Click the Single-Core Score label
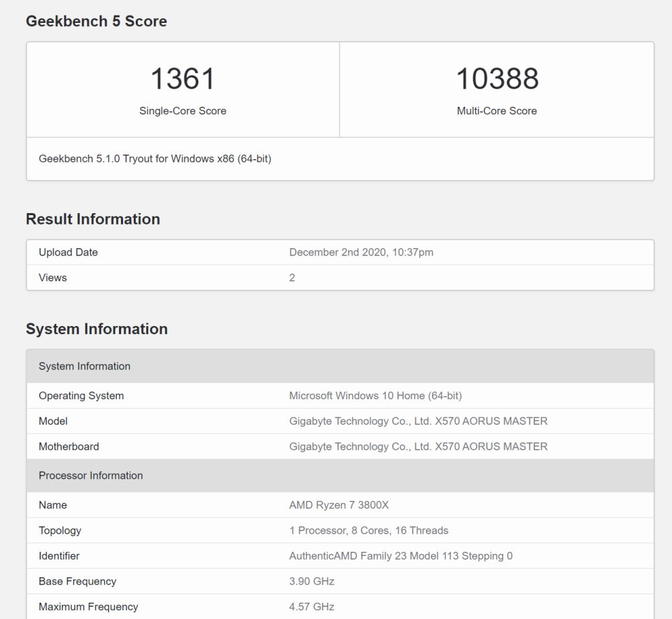672x619 pixels. point(183,111)
